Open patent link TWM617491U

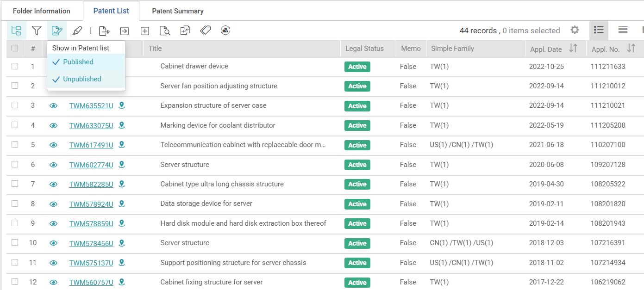91,145
